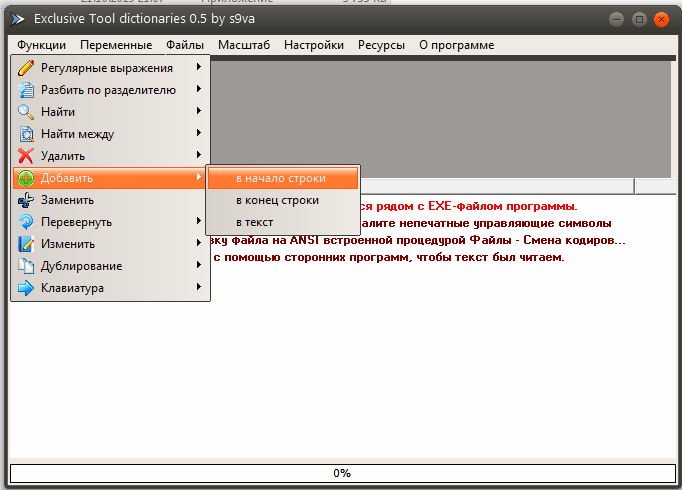Expand the Перевернуть submenu arrow
Viewport: 682px width, 490px height.
[199, 222]
